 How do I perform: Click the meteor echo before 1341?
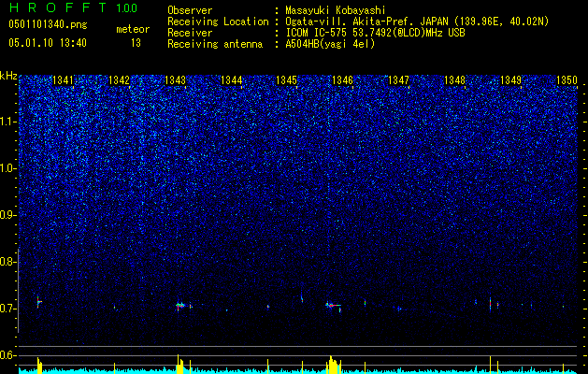tap(38, 302)
